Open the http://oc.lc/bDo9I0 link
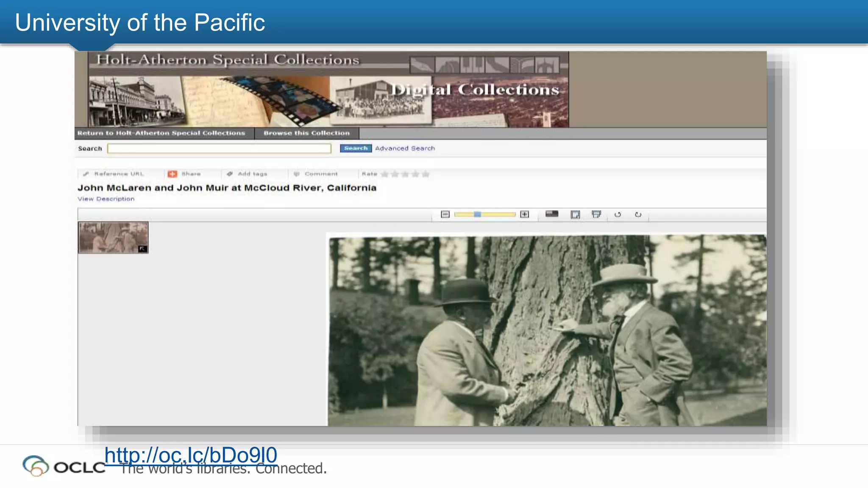868x488 pixels. (191, 455)
